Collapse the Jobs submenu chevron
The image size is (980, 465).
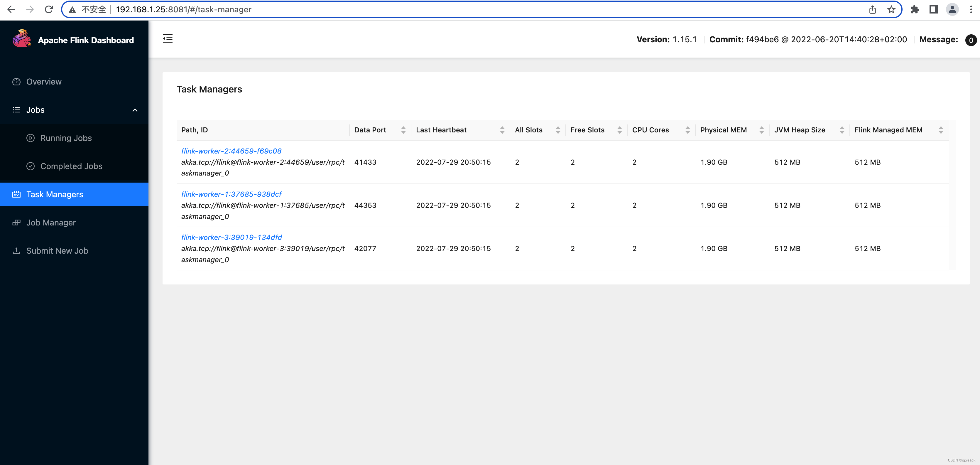point(135,110)
